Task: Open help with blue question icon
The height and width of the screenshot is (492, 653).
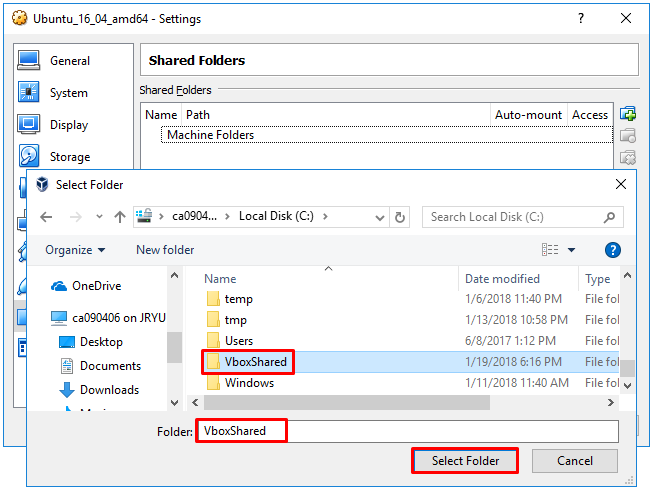Action: pyautogui.click(x=613, y=250)
